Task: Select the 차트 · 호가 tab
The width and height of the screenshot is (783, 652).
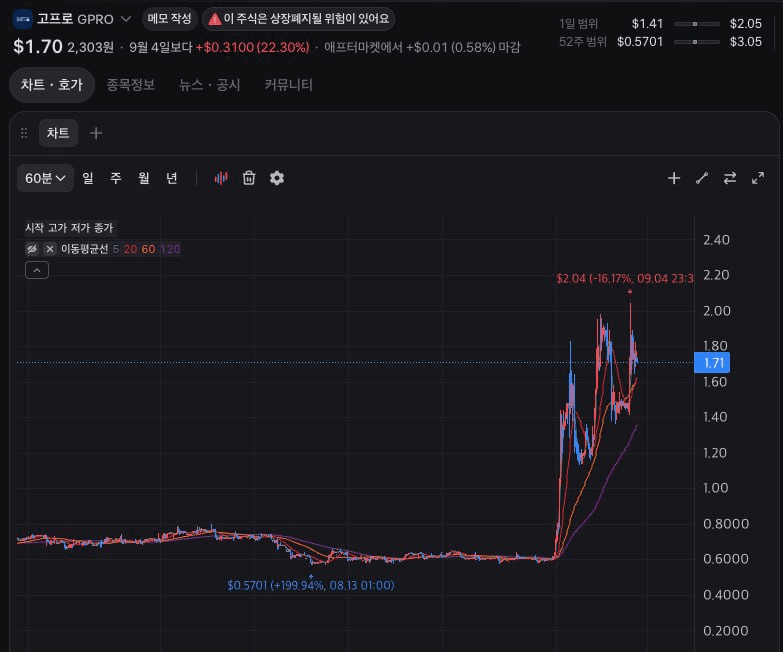Action: point(51,85)
